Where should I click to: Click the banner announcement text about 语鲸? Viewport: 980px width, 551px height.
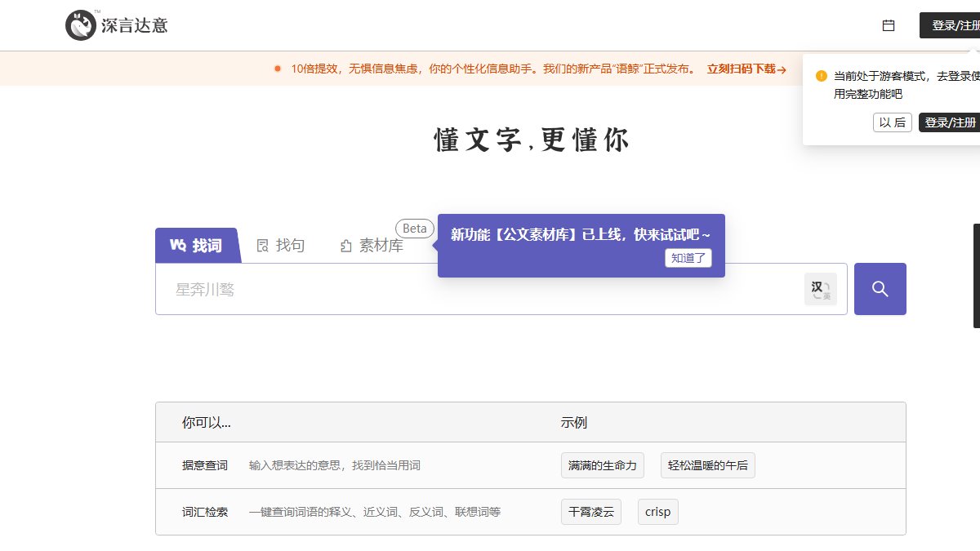pyautogui.click(x=493, y=69)
